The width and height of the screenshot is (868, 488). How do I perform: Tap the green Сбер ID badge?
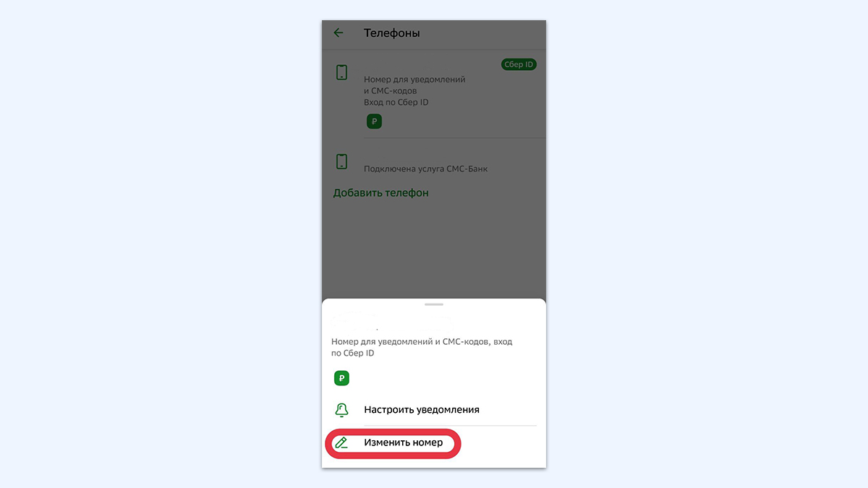coord(519,64)
